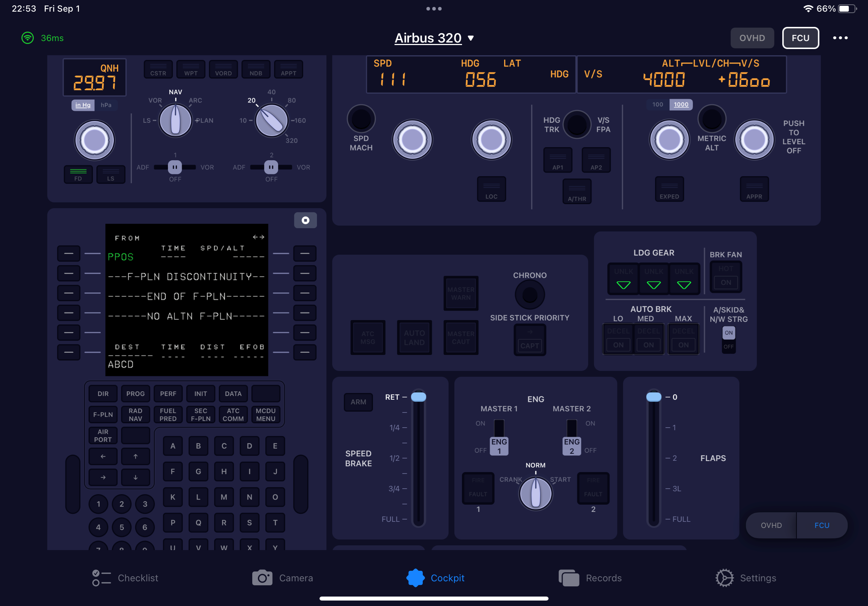Select hPa barometer unit
Viewport: 868px width, 606px height.
106,105
